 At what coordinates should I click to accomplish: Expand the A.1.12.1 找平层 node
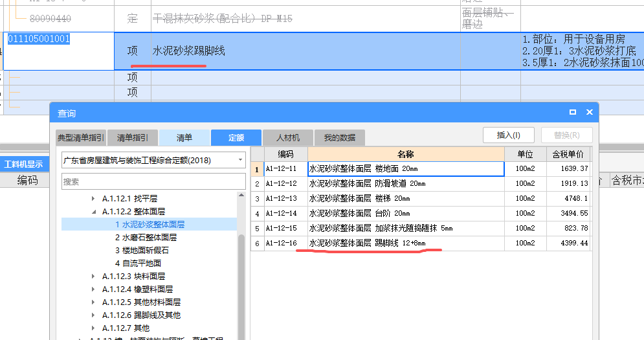tap(93, 199)
